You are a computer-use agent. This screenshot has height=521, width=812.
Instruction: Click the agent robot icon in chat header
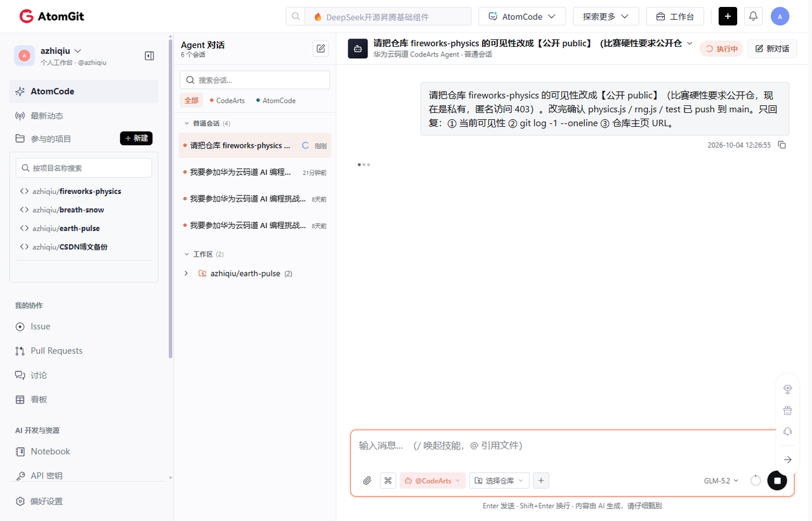[x=358, y=48]
